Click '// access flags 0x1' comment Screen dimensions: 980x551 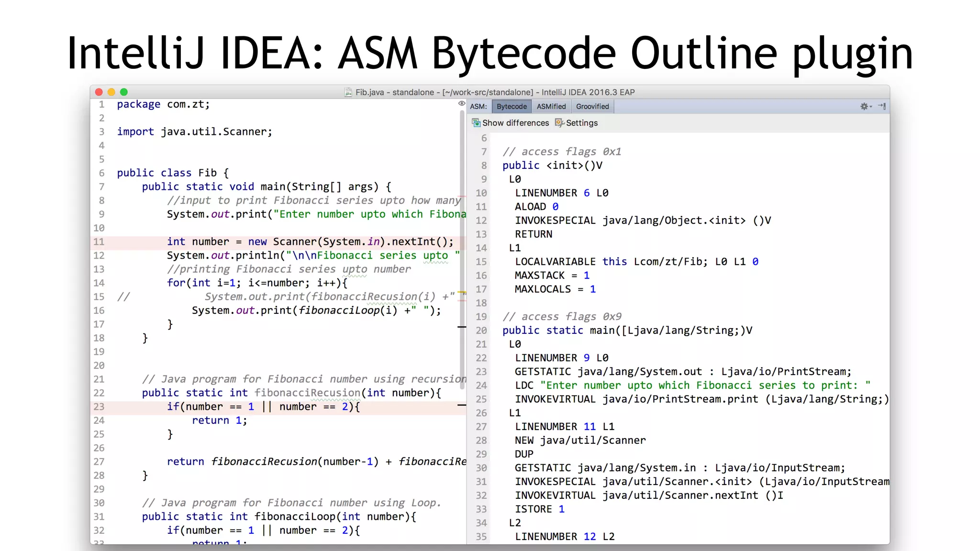click(x=562, y=152)
